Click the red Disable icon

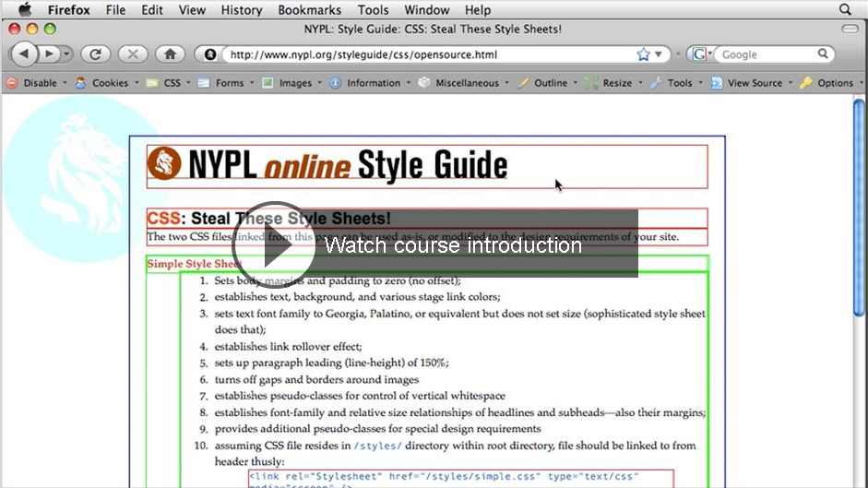(x=12, y=83)
